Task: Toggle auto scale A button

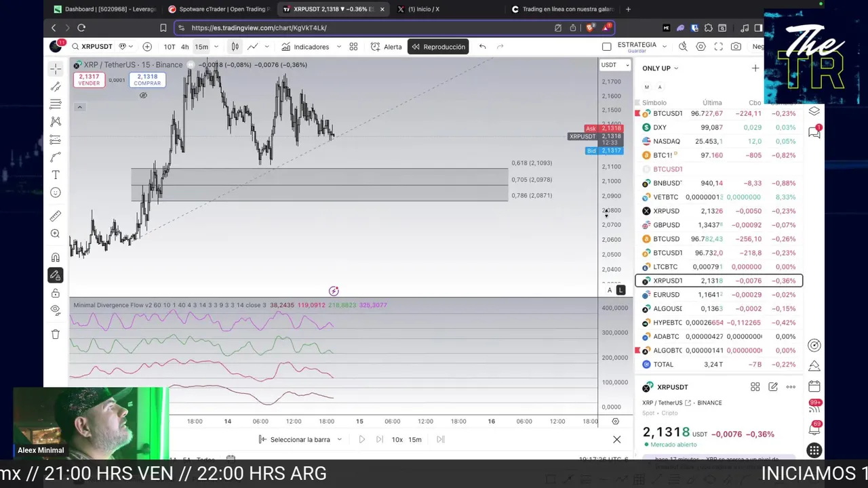Action: (x=609, y=290)
